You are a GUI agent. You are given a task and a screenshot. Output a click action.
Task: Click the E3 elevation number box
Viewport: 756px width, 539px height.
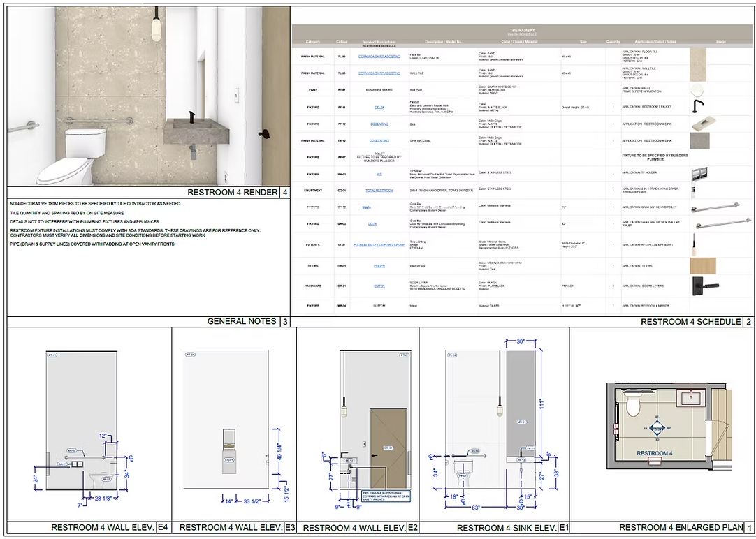point(290,527)
